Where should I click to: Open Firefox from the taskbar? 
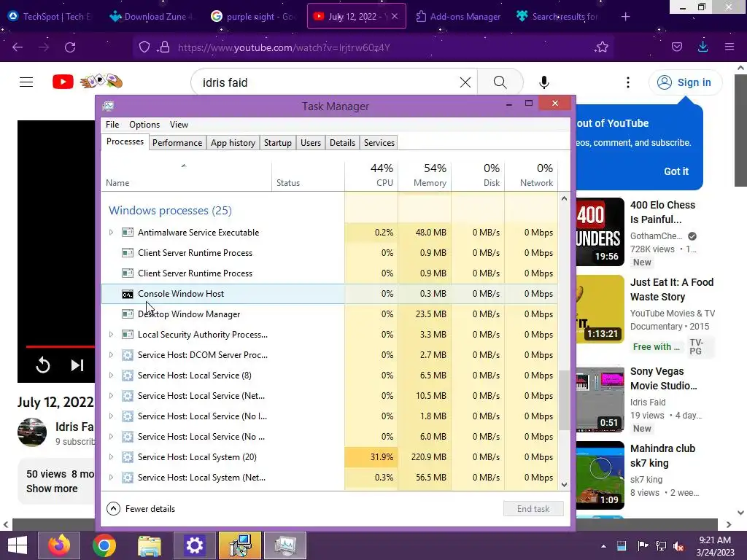click(x=59, y=545)
